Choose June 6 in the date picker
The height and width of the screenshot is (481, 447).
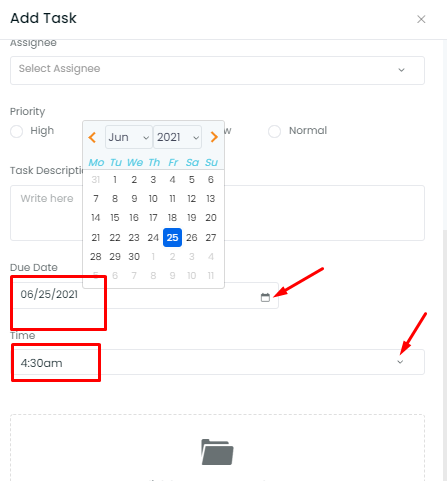click(211, 180)
